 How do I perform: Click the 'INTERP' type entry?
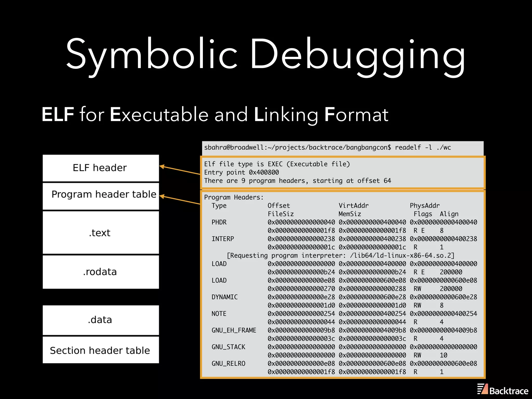223,239
